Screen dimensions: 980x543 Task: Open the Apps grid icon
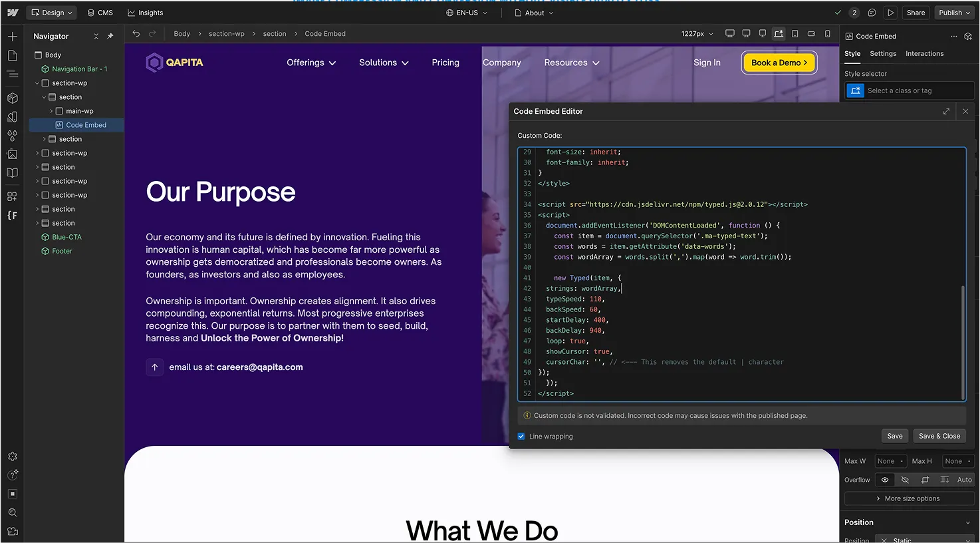point(13,196)
